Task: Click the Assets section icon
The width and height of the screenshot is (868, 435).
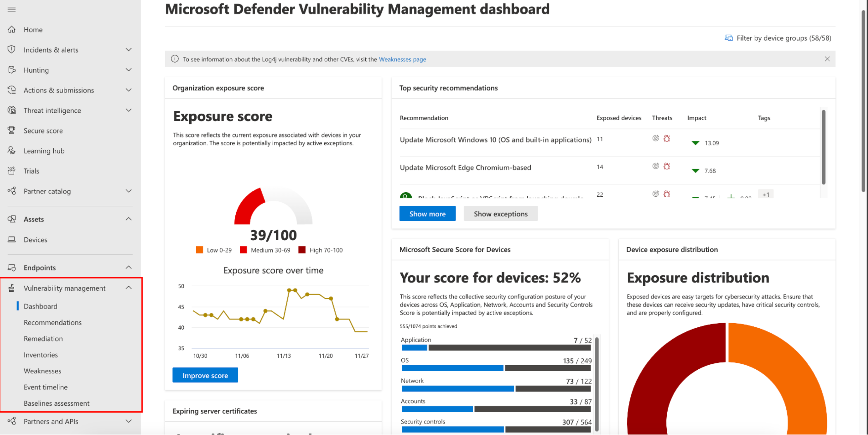Action: click(12, 219)
